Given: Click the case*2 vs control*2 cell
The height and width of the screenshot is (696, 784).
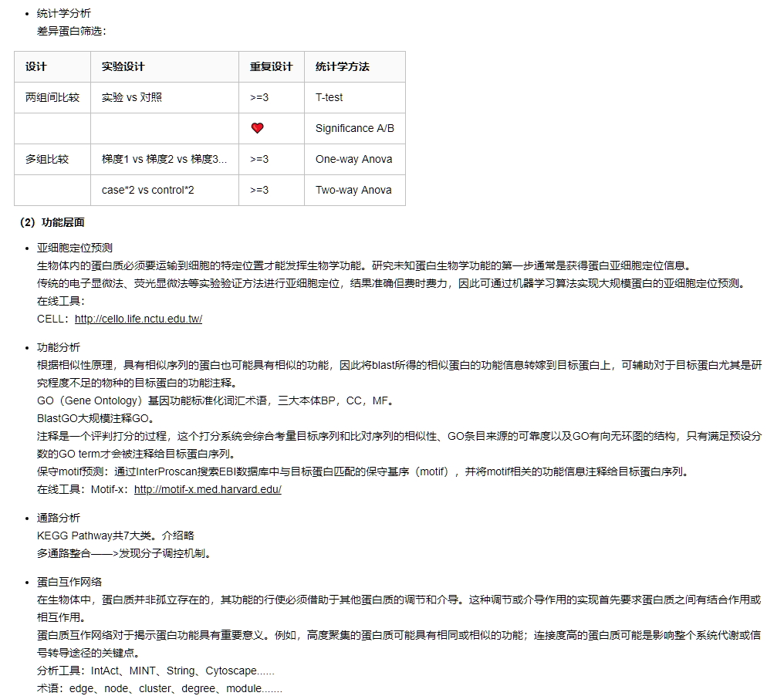Looking at the screenshot, I should 147,191.
